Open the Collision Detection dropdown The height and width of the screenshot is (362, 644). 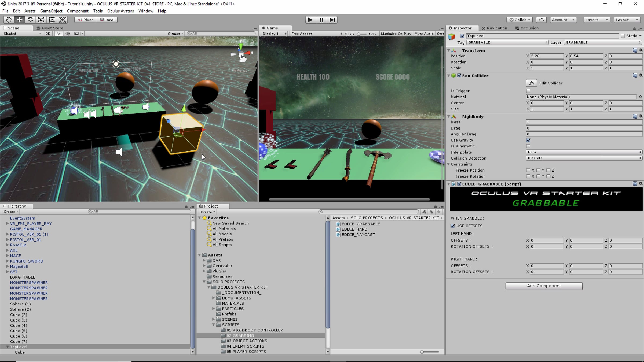click(x=584, y=158)
